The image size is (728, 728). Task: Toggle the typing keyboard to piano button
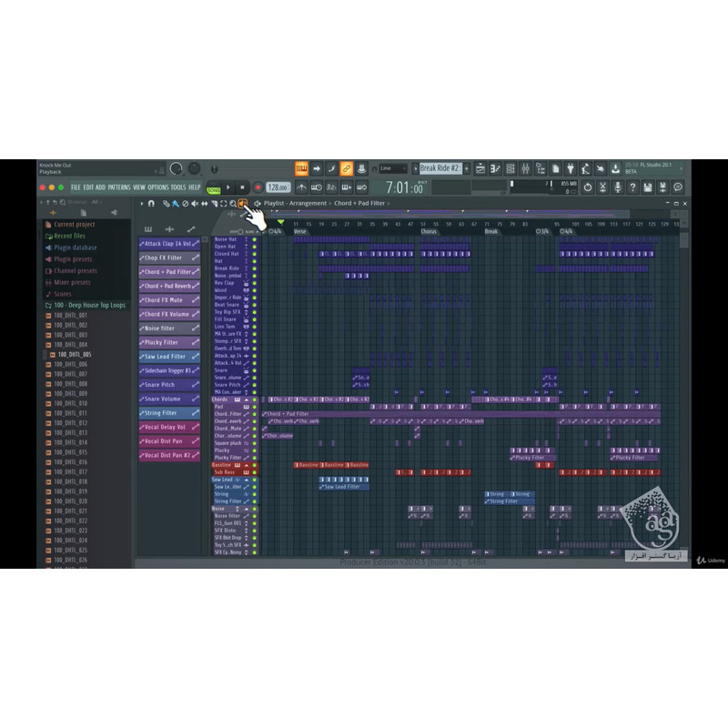pyautogui.click(x=301, y=168)
